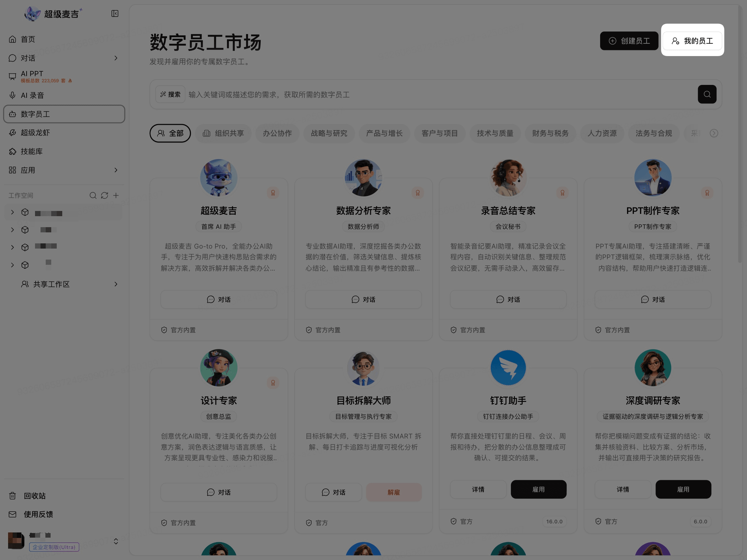Start 对话 with 录音总结专家
747x560 pixels.
508,299
